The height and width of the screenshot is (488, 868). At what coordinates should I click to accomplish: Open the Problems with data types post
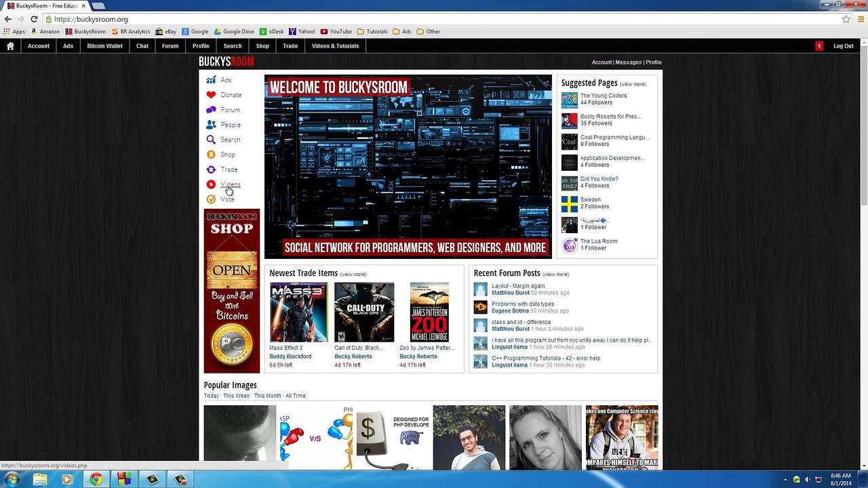click(x=523, y=304)
